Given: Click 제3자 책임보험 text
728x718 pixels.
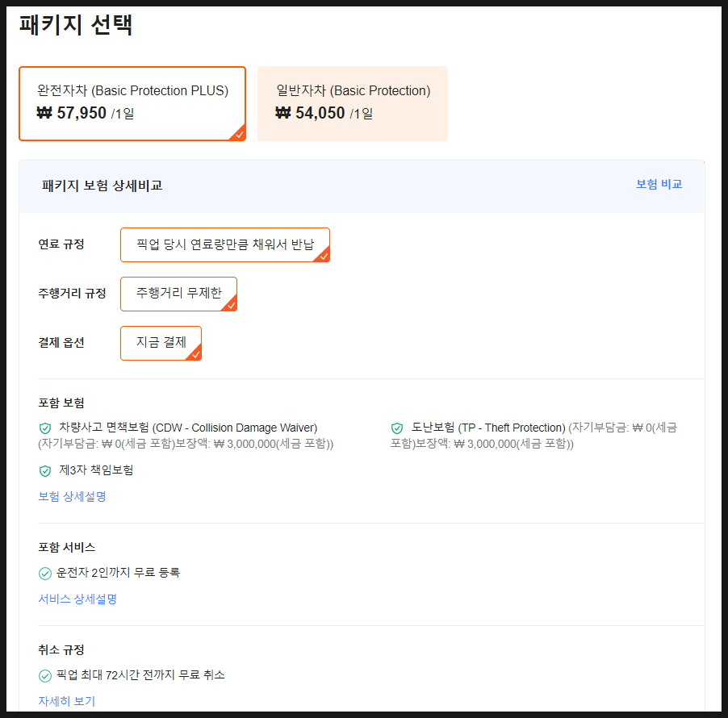Looking at the screenshot, I should point(96,470).
